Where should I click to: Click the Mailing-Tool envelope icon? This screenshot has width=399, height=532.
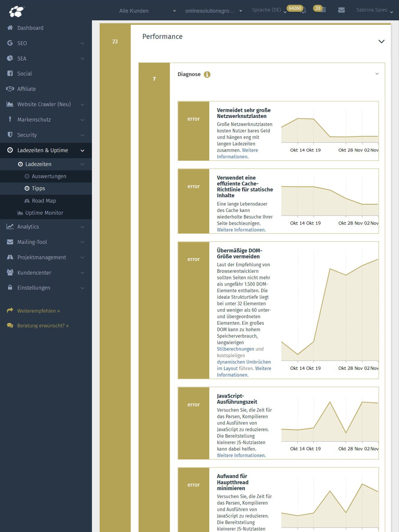(10, 242)
